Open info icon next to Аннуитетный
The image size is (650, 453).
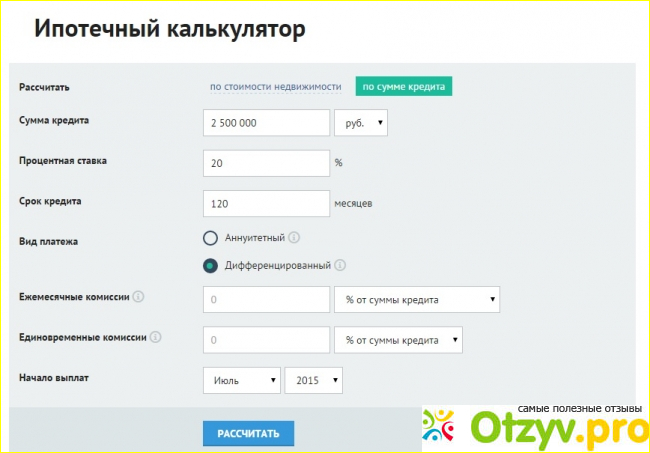click(294, 238)
